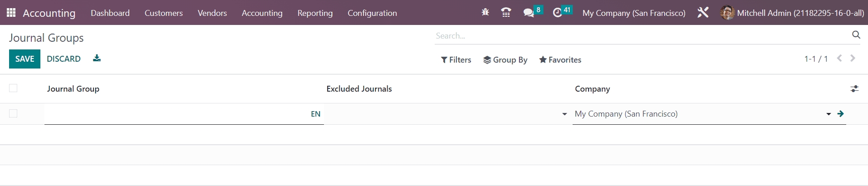Toggle the select-all header checkbox
868x186 pixels.
[13, 88]
